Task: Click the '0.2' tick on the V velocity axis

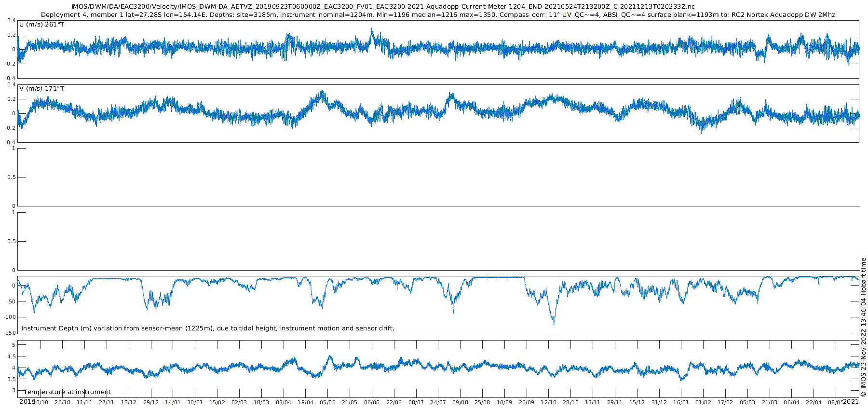Action: (12, 99)
